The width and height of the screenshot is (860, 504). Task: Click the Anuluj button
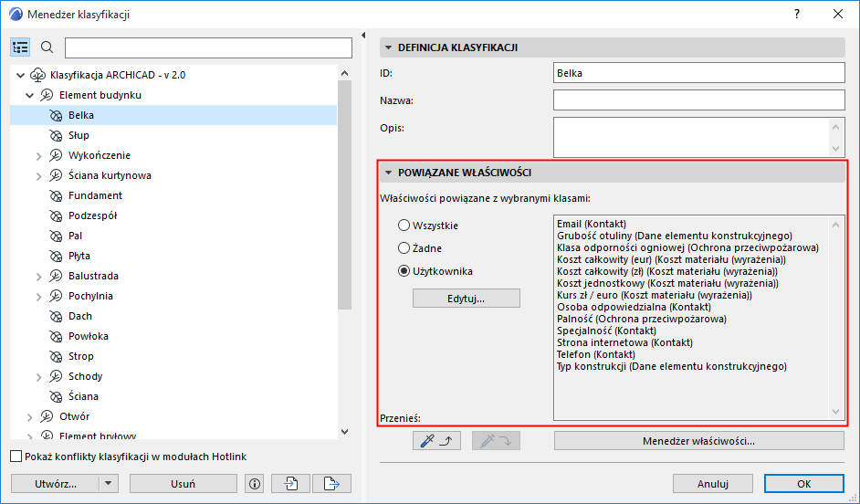click(713, 484)
